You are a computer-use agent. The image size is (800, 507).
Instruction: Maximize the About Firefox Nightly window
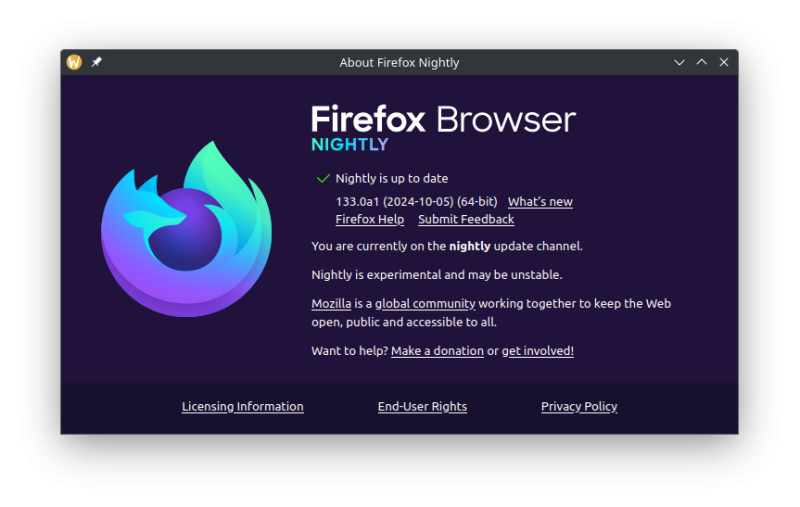702,62
